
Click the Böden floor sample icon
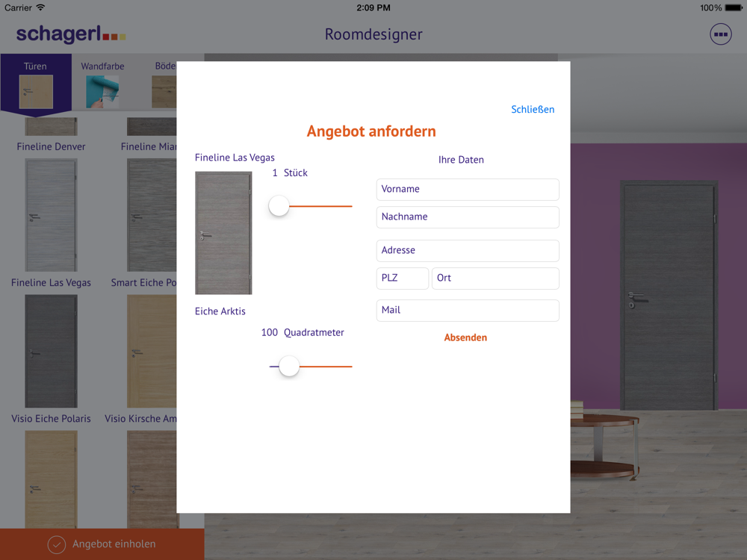(164, 92)
